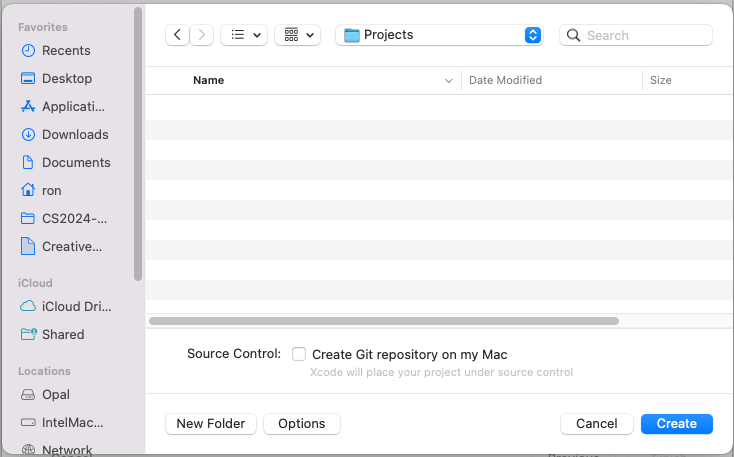Image resolution: width=734 pixels, height=457 pixels.
Task: Open Recents in the sidebar
Action: [x=66, y=50]
